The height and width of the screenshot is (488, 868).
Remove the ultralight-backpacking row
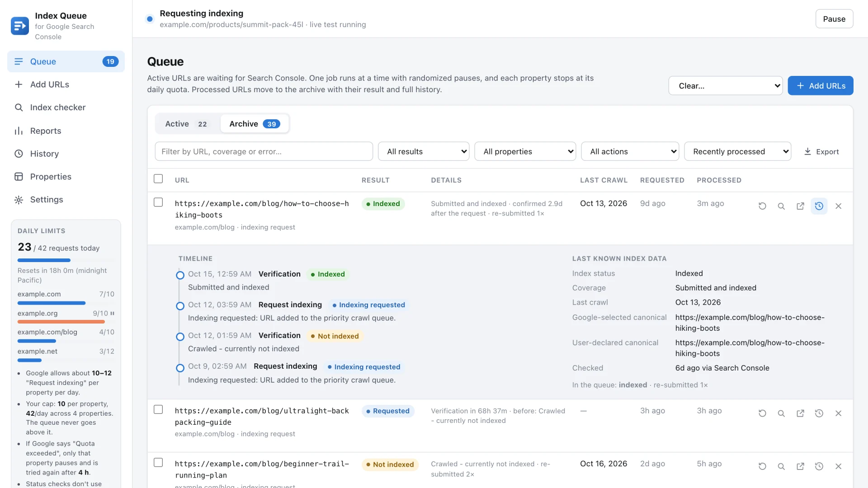coord(838,413)
